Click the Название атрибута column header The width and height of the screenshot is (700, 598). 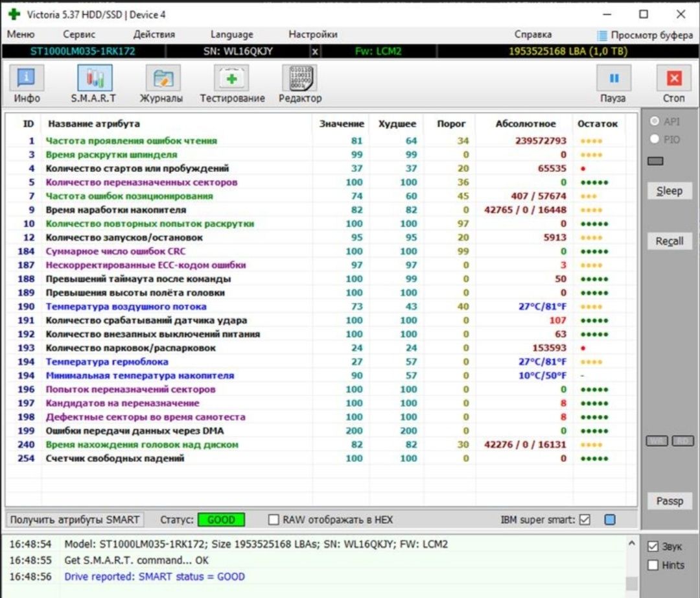(94, 124)
